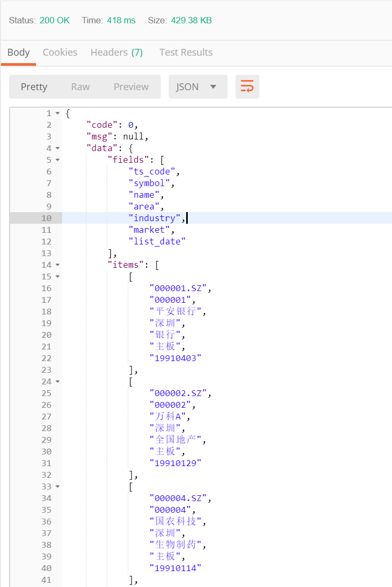
Task: Click the "深圳" string on line 19
Action: tap(165, 323)
